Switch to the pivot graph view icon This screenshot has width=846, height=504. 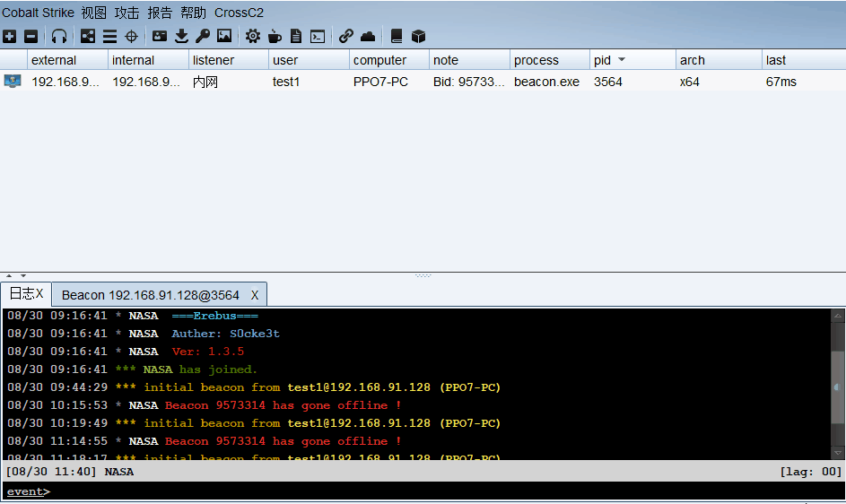point(87,36)
